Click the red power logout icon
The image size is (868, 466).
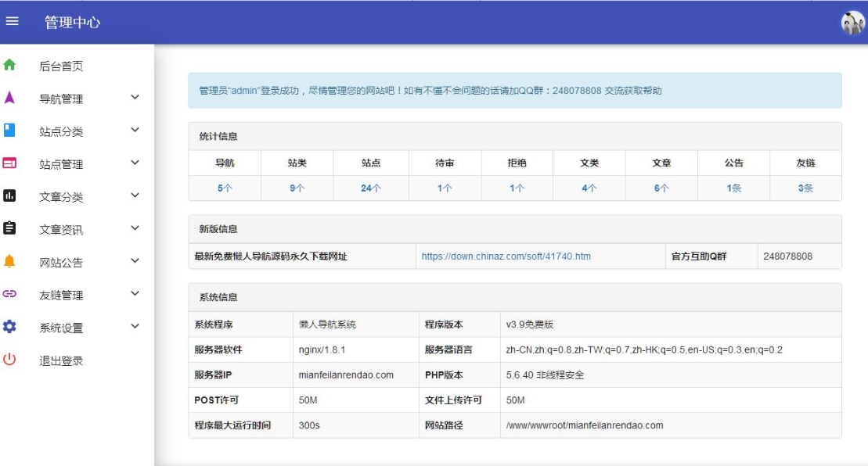click(9, 360)
